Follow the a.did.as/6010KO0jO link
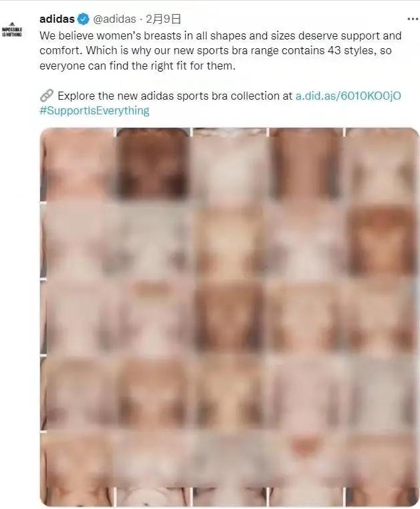 348,96
